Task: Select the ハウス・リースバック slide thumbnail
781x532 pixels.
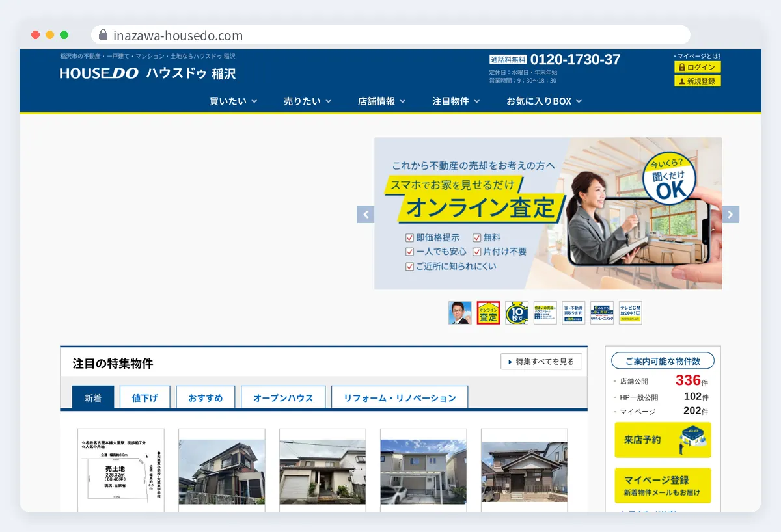Action: (602, 313)
